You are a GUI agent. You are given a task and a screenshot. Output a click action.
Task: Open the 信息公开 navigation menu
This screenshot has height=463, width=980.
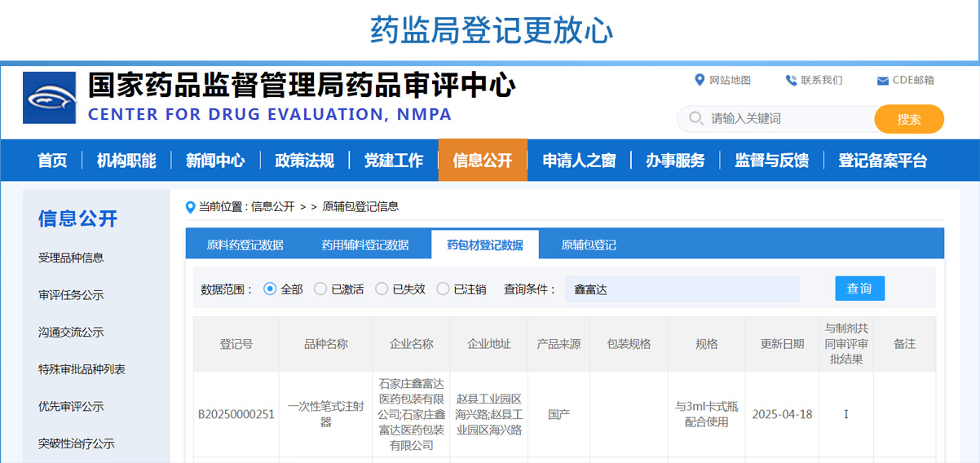pos(483,161)
